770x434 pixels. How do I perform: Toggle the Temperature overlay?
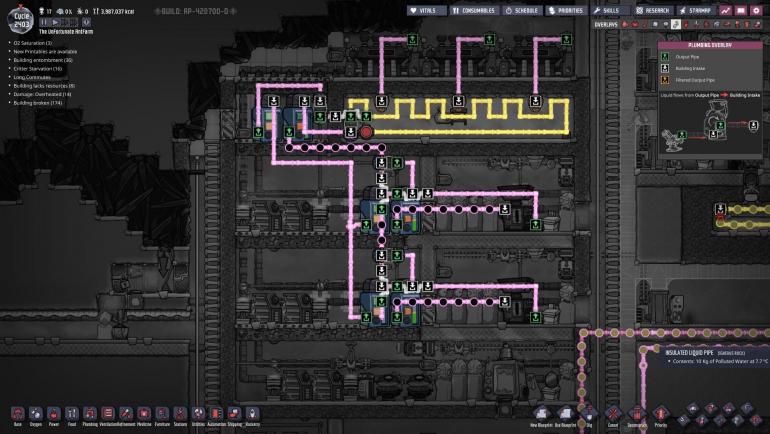[645, 25]
